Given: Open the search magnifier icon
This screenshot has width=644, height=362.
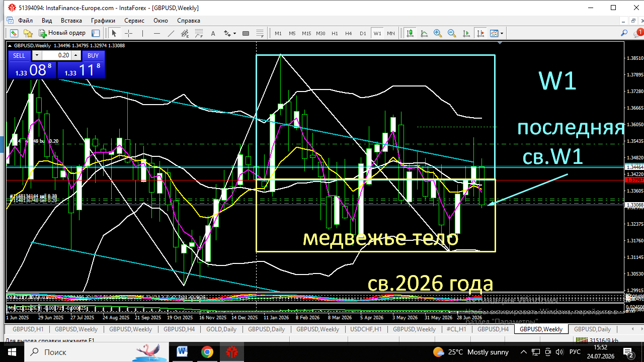Looking at the screenshot, I should tap(624, 33).
